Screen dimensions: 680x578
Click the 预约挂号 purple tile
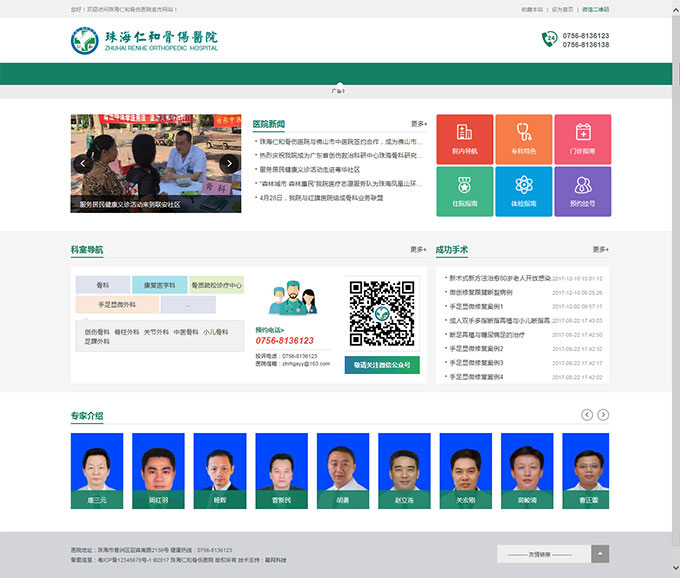[582, 190]
